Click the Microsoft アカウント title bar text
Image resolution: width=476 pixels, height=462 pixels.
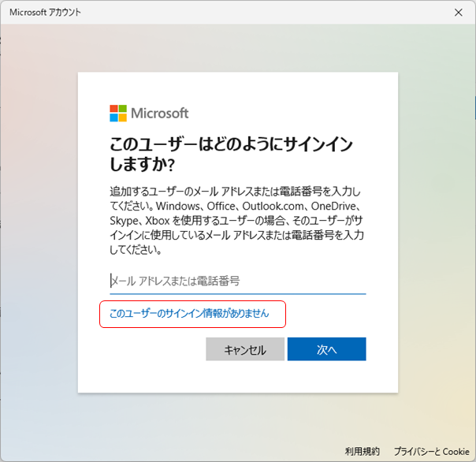pyautogui.click(x=45, y=13)
